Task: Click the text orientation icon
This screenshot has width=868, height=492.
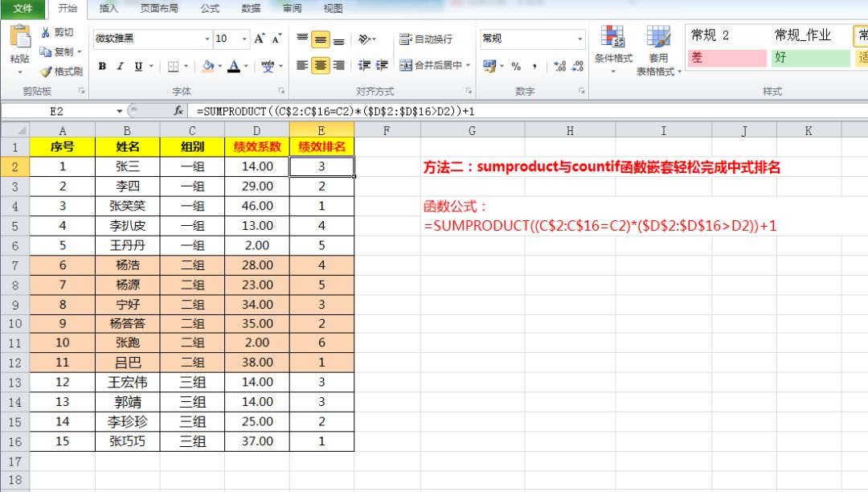Action: point(364,39)
